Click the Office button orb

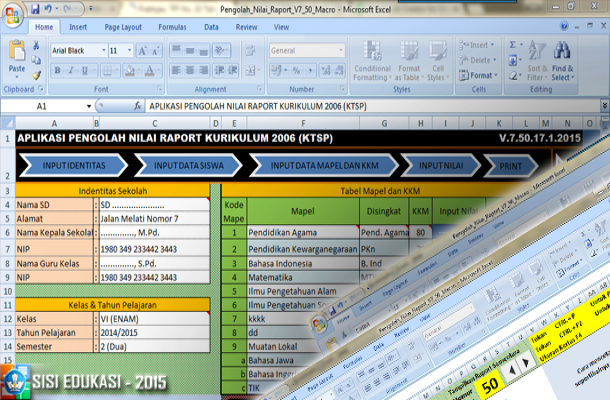pyautogui.click(x=12, y=16)
